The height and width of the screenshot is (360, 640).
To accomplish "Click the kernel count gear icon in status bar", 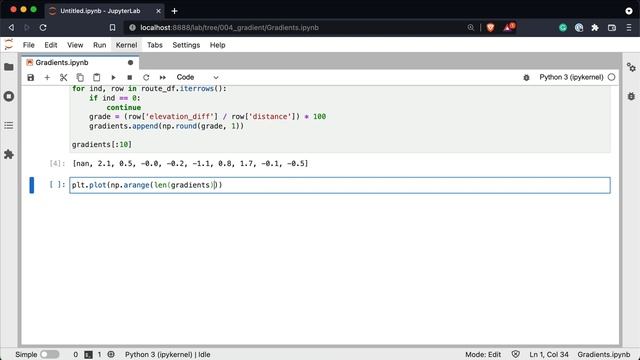I will click(x=111, y=354).
